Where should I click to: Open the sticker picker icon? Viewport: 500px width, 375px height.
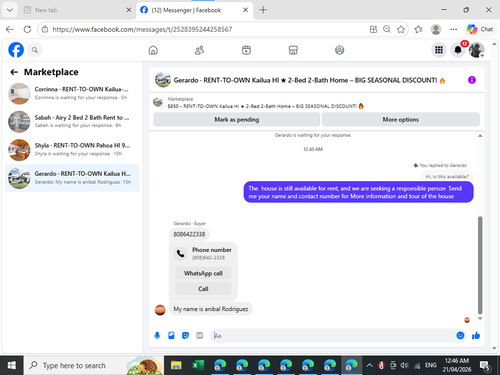click(185, 335)
